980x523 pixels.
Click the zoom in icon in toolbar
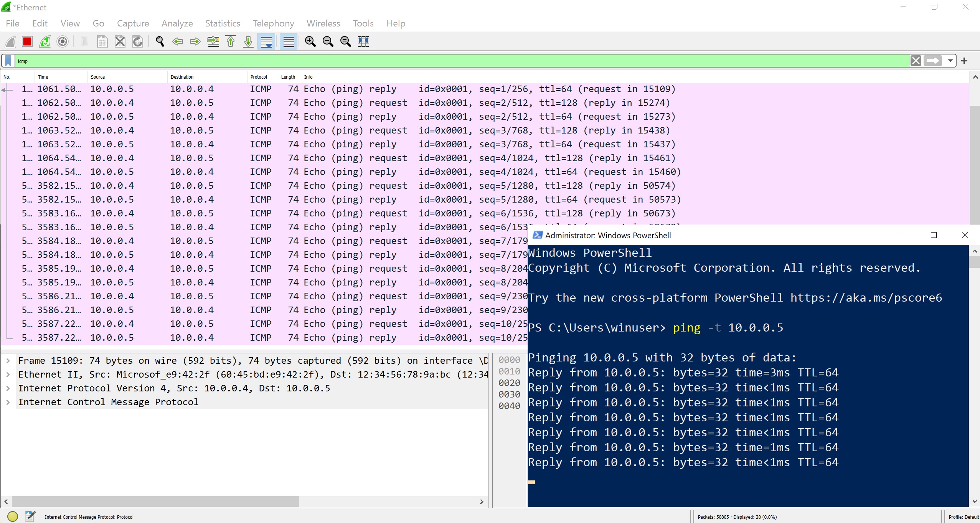311,41
